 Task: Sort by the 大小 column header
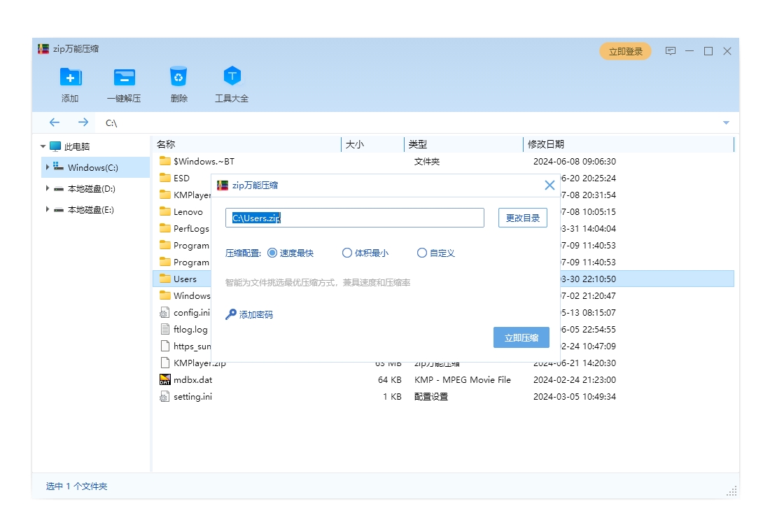click(372, 144)
